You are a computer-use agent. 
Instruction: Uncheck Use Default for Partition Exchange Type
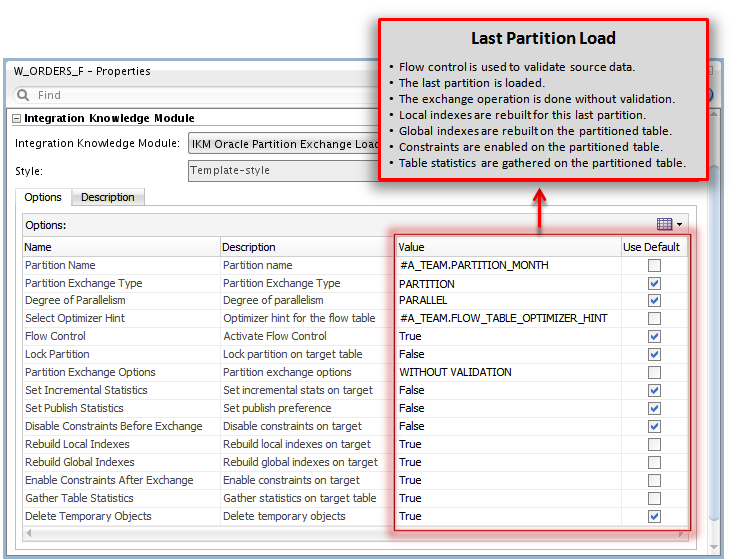654,284
